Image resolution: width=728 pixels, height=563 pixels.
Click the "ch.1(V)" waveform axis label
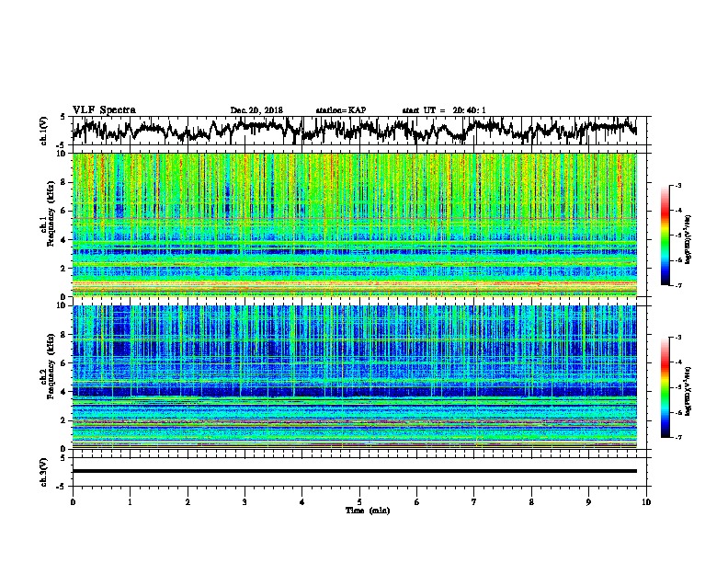43,131
